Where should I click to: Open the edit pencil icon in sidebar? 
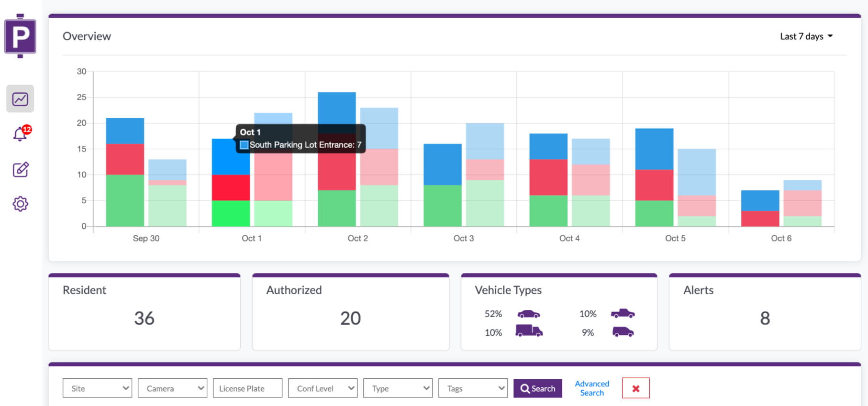(x=21, y=169)
